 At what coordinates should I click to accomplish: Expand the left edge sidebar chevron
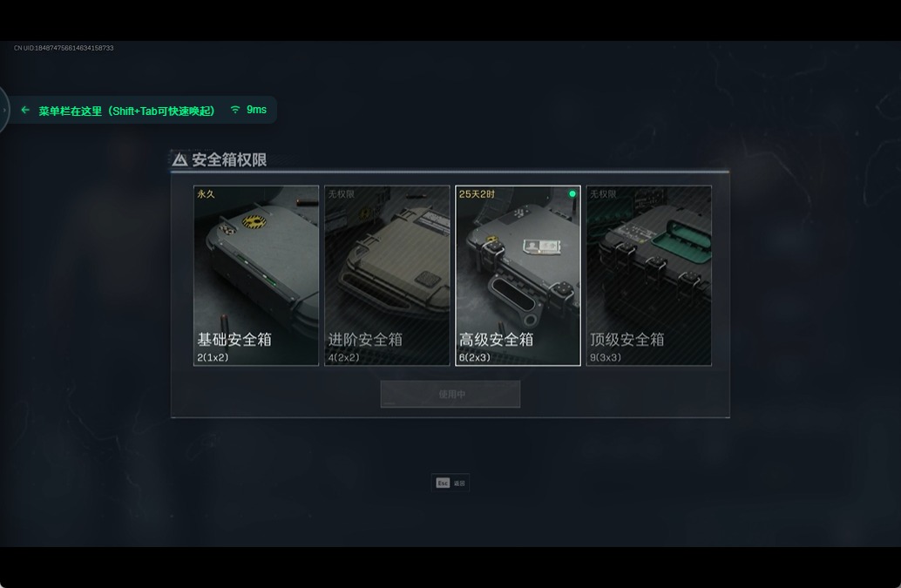4,110
